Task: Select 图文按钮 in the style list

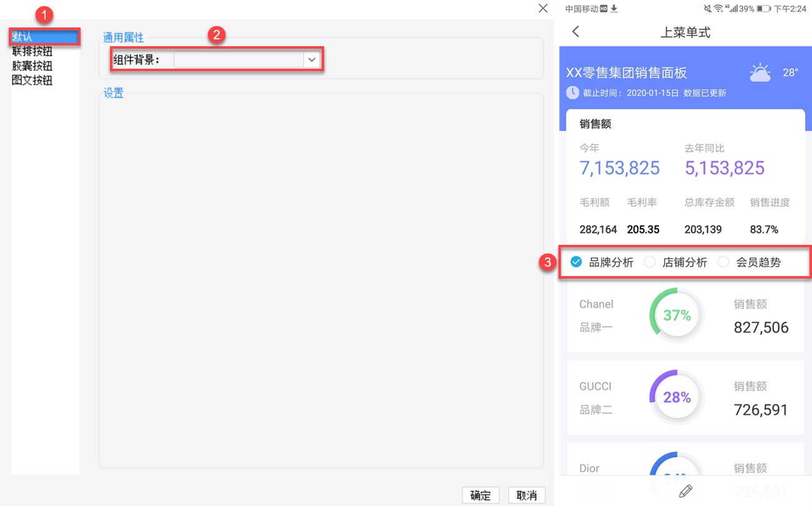Action: (32, 81)
